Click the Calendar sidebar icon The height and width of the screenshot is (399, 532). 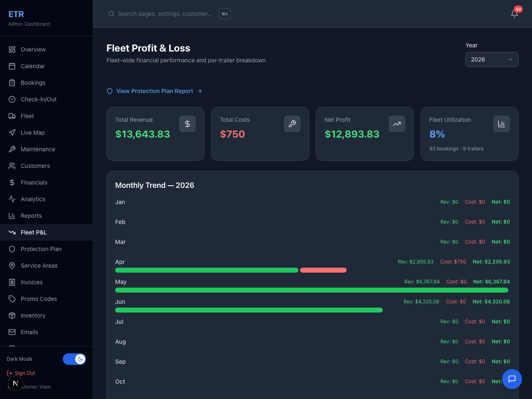point(12,66)
